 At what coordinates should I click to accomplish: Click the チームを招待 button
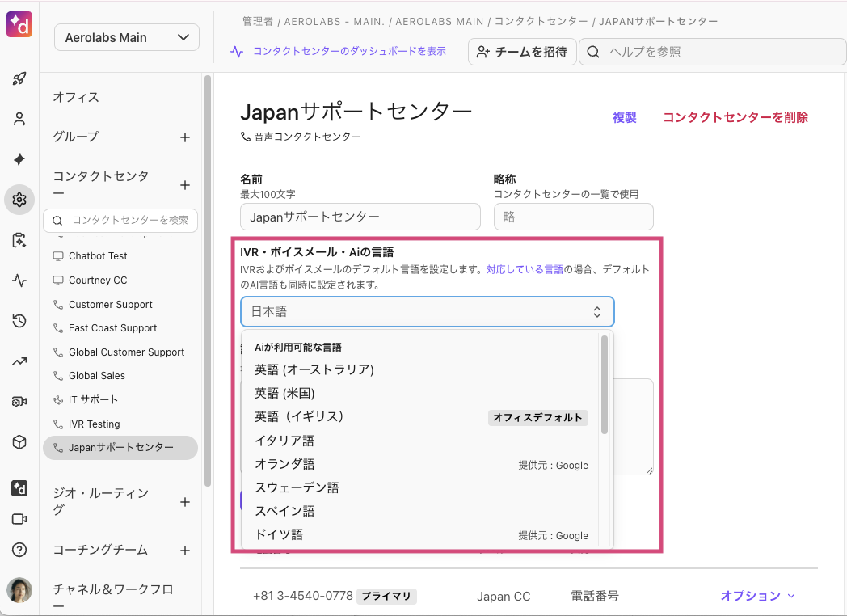522,52
